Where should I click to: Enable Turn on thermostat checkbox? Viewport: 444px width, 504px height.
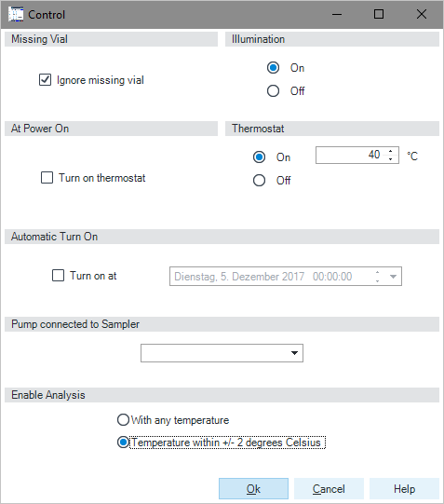point(47,177)
